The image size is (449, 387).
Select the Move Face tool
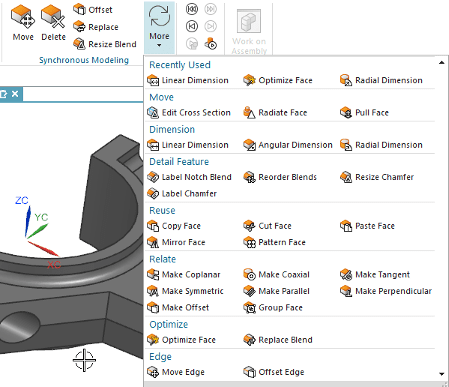(x=23, y=23)
